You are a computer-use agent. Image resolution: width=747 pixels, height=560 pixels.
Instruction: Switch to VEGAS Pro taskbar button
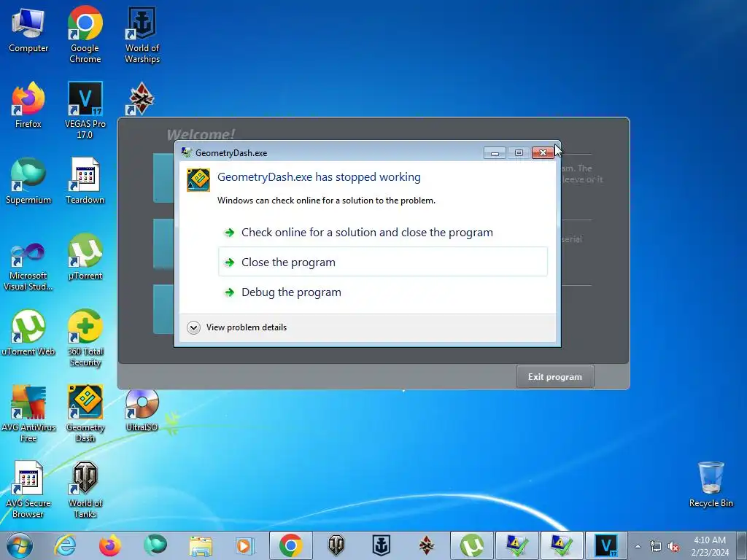[x=606, y=545]
